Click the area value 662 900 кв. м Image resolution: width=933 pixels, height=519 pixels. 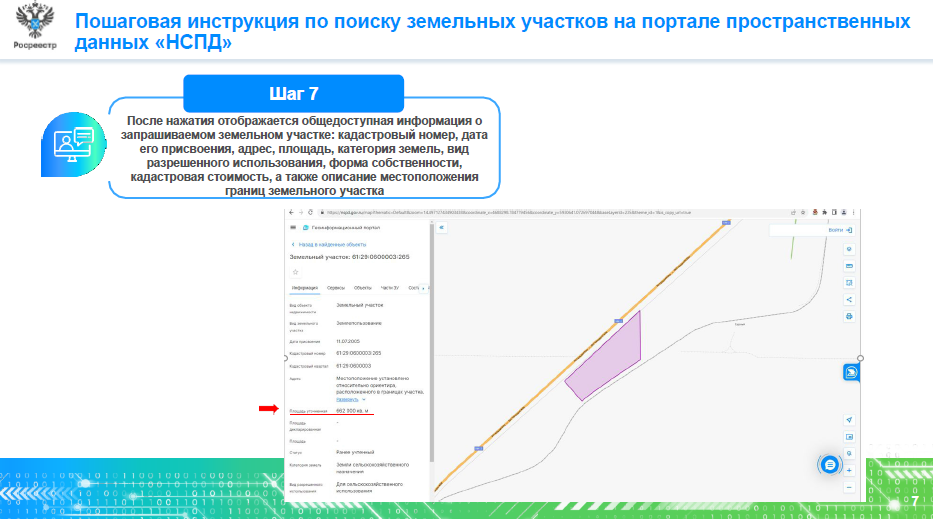point(352,411)
